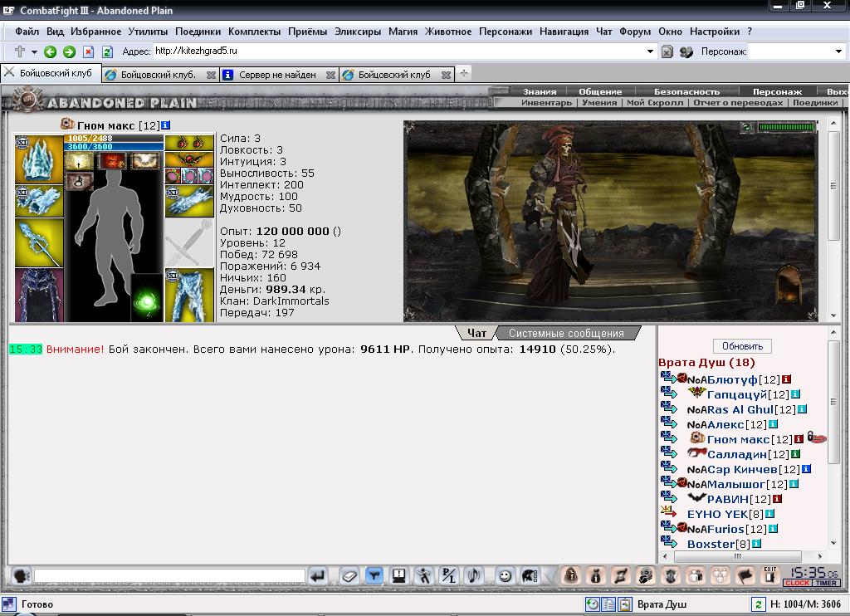This screenshot has height=616, width=850.
Task: Select player Boxster in list
Action: tap(711, 544)
